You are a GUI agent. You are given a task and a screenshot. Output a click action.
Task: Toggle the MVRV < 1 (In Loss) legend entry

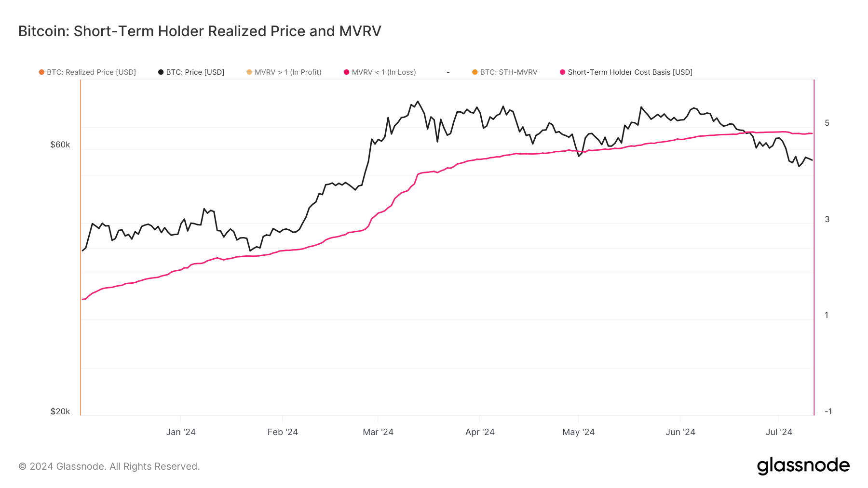coord(380,72)
